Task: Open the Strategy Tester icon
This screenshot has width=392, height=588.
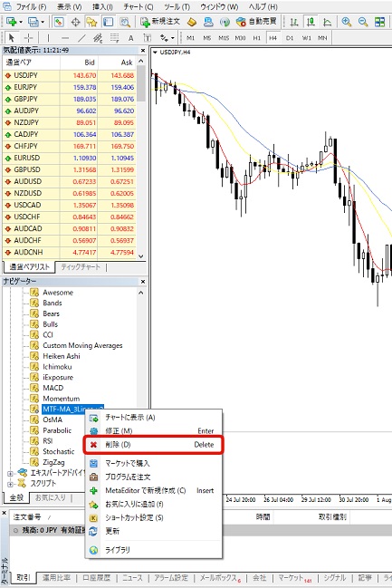Action: (124, 22)
